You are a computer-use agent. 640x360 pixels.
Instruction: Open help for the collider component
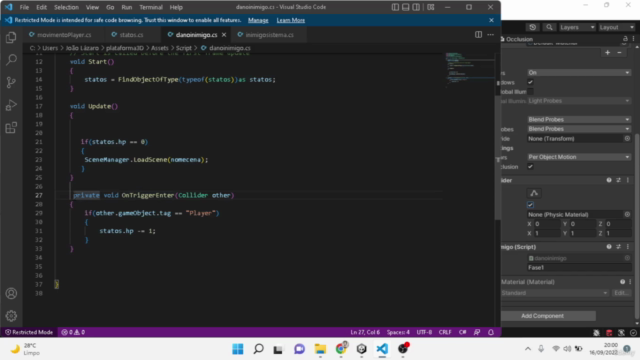tap(609, 180)
